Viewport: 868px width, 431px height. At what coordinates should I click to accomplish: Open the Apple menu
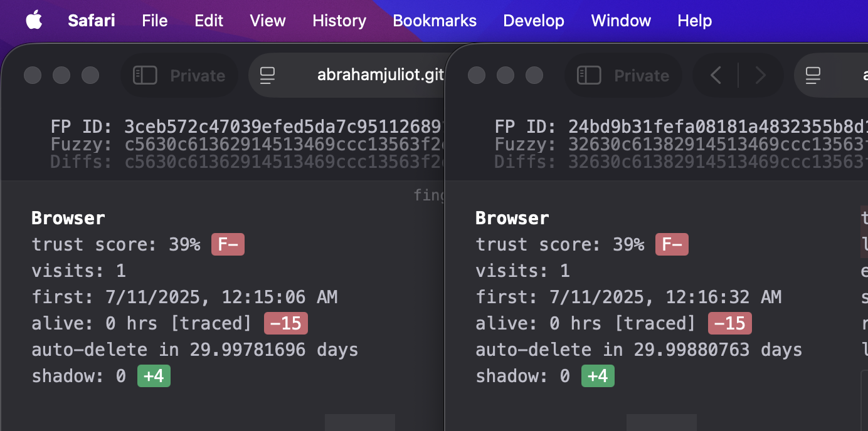[34, 20]
